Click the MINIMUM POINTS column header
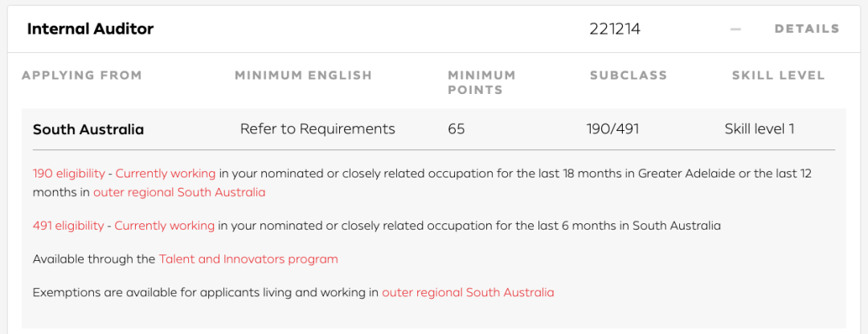Screen dimensions: 868x334 click(x=481, y=83)
